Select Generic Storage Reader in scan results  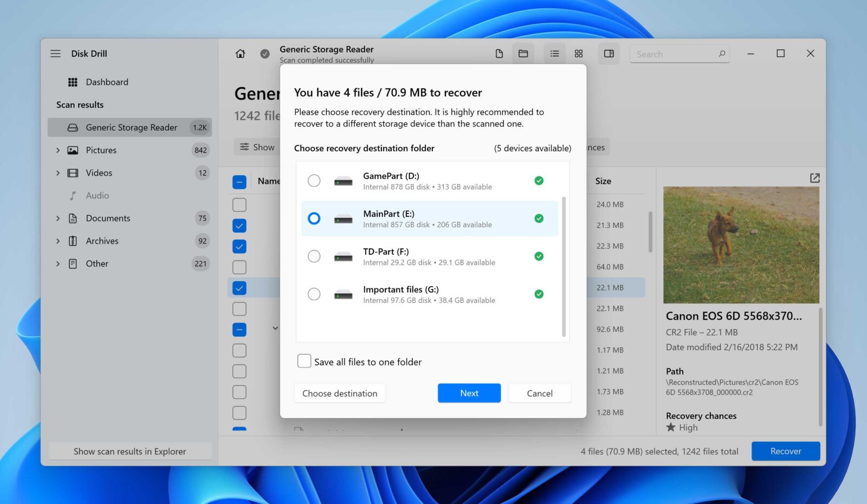click(132, 127)
